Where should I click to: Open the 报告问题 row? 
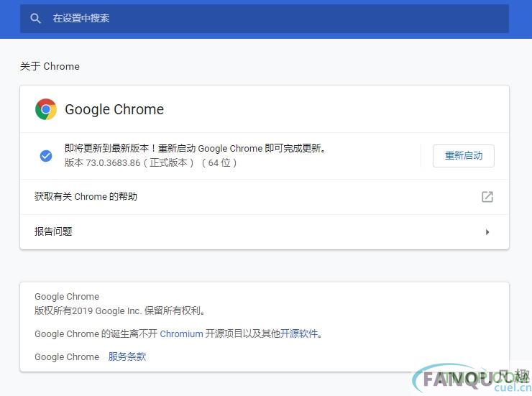265,232
